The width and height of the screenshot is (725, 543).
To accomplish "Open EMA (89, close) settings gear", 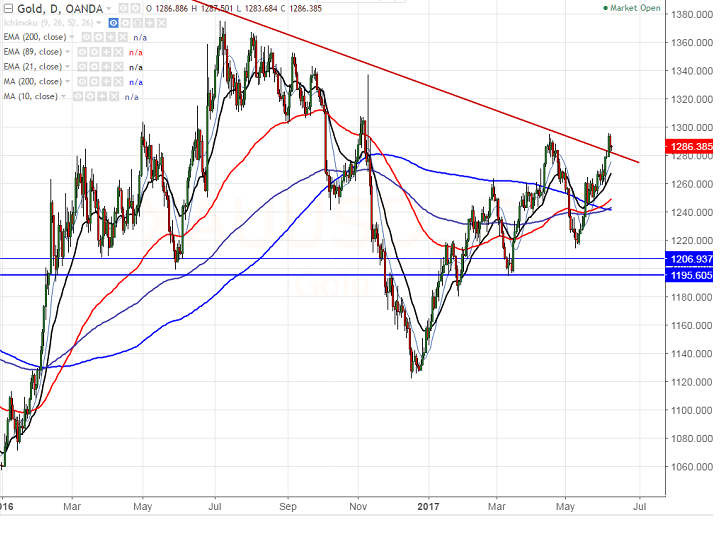I will pyautogui.click(x=94, y=52).
